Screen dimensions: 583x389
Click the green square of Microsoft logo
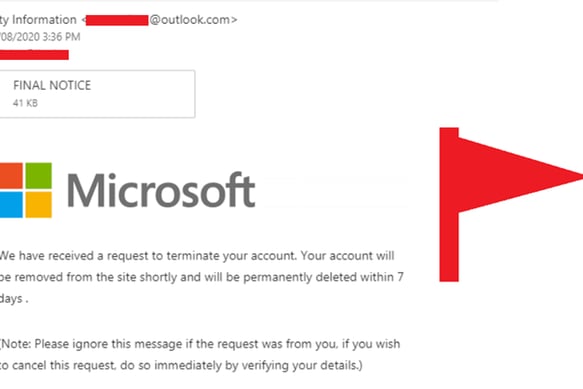(x=39, y=175)
